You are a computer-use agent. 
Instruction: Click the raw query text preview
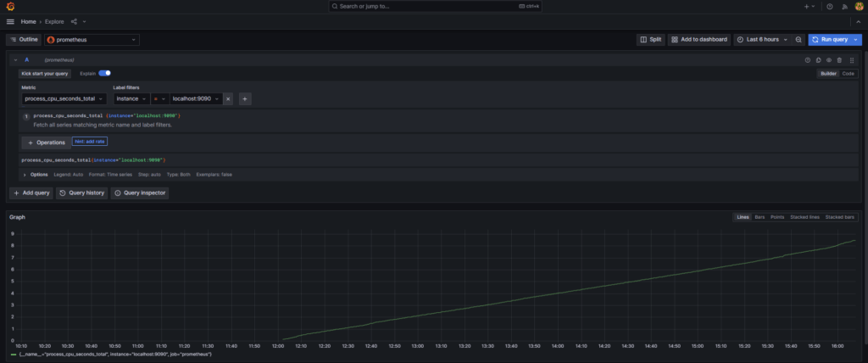pos(93,160)
